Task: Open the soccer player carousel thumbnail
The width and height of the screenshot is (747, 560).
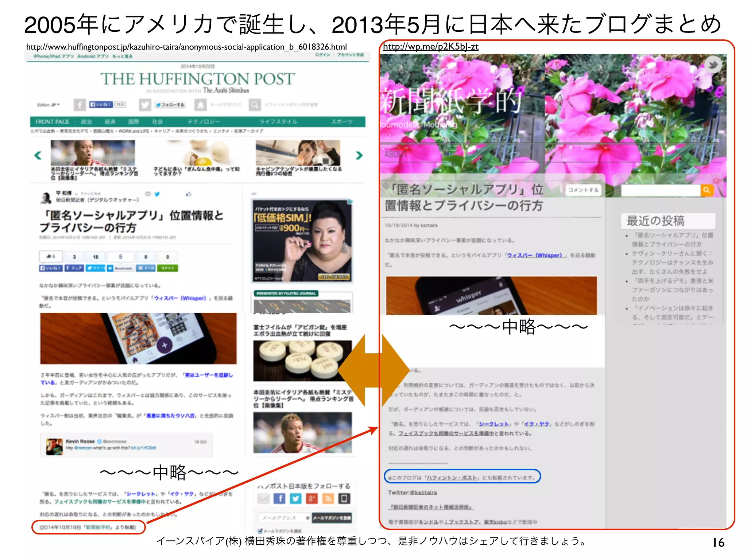Action: point(93,153)
